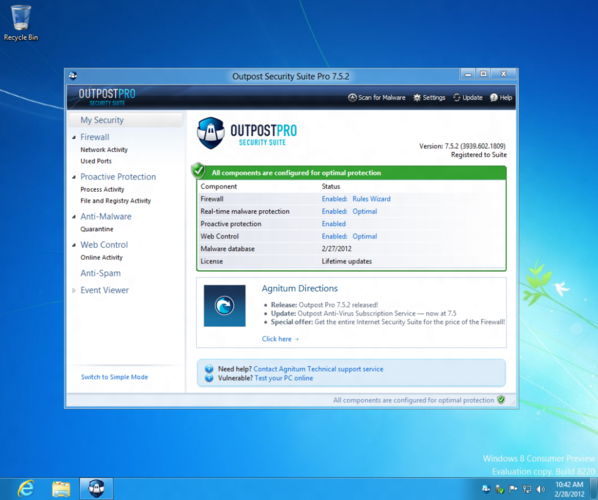Click Real-time malware protection Enabled link

[x=334, y=211]
